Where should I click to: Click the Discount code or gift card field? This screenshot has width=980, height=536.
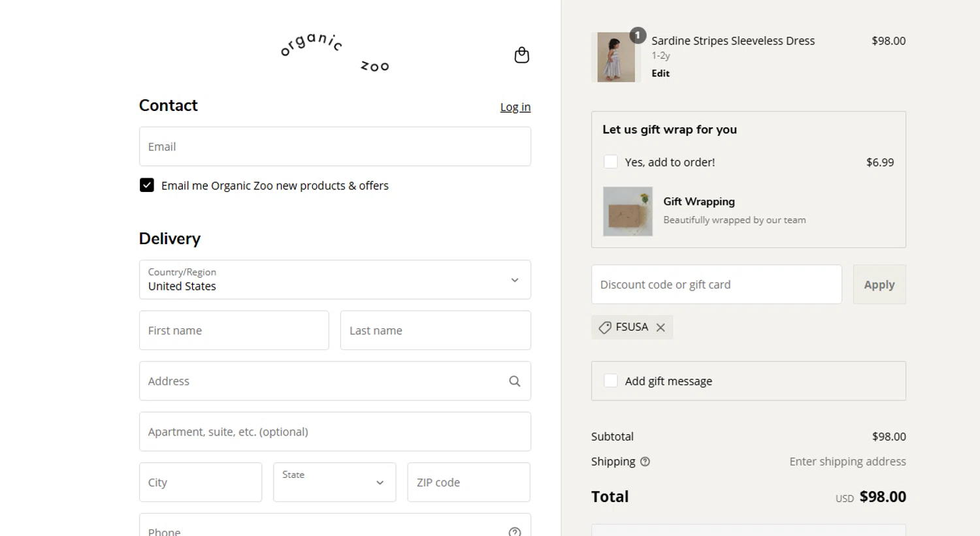[717, 285]
